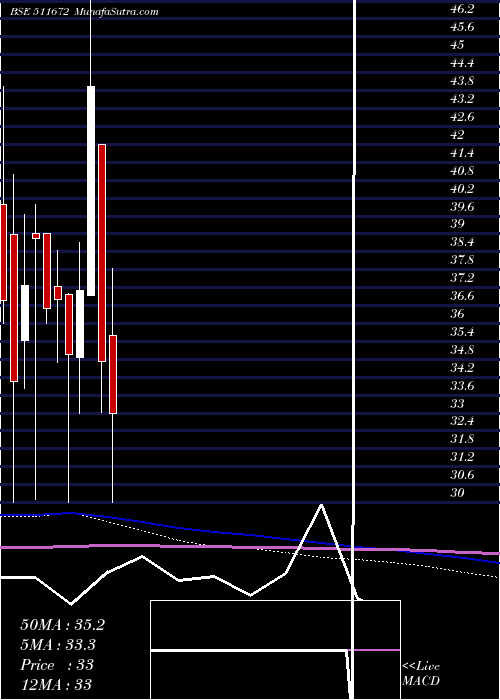Viewport: 500px width, 700px height.
Task: Click the 45 price axis label
Action: coord(457,45)
